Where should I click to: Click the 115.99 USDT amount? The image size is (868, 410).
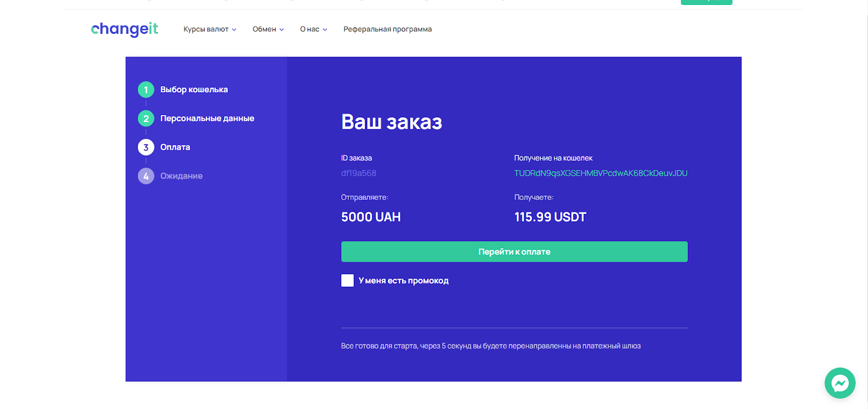[x=550, y=217]
